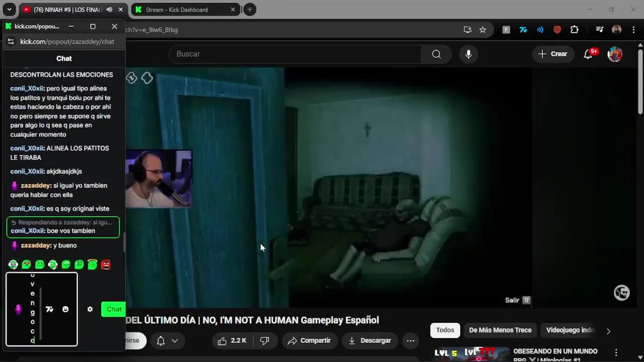Click the message 'es q soy original viste'
Screen dimensions: 644x362
(77, 209)
